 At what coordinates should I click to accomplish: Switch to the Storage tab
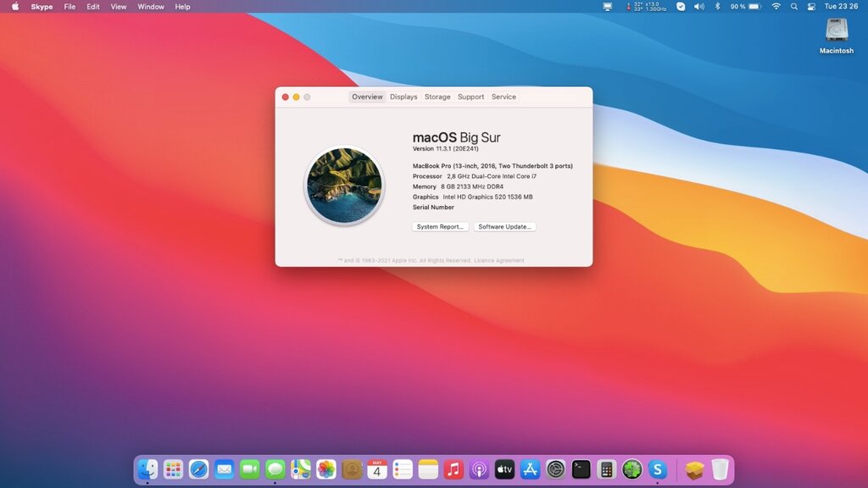[x=437, y=97]
